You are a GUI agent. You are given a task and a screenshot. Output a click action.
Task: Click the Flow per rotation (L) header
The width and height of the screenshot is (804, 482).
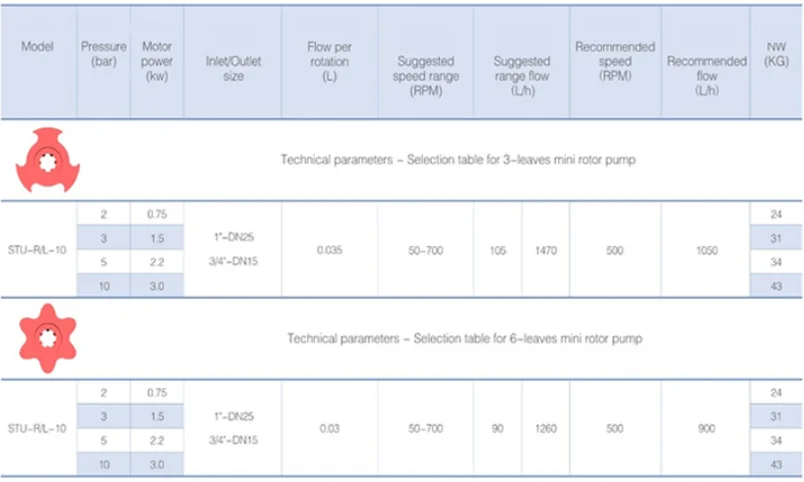329,62
